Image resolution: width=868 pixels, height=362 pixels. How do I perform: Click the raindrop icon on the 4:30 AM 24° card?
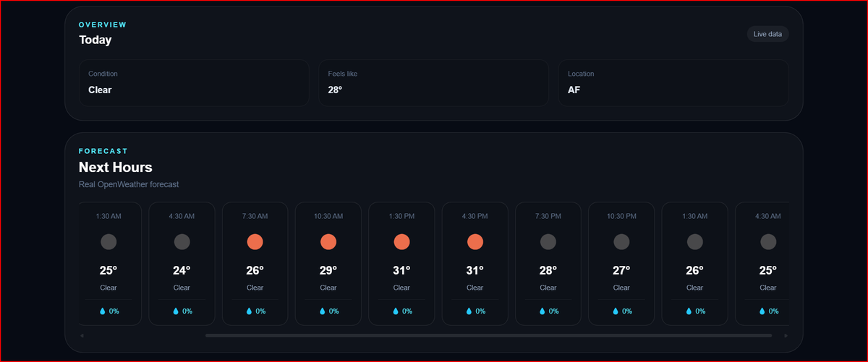tap(176, 311)
